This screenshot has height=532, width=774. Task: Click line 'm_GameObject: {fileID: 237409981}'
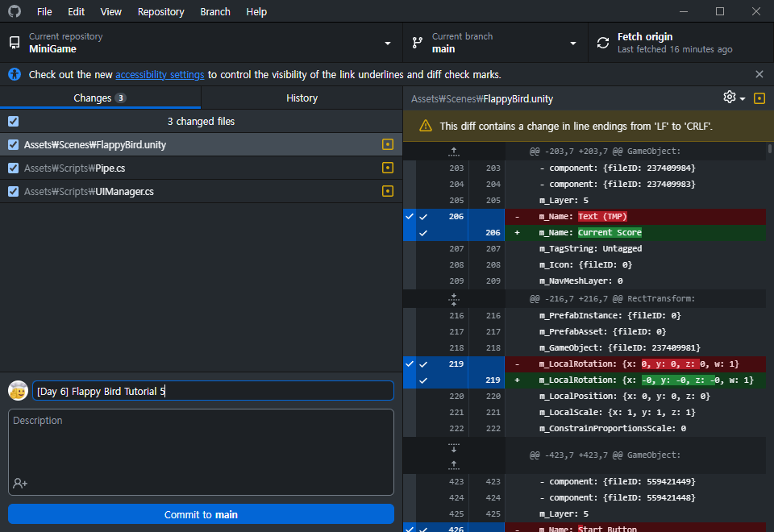click(x=619, y=348)
